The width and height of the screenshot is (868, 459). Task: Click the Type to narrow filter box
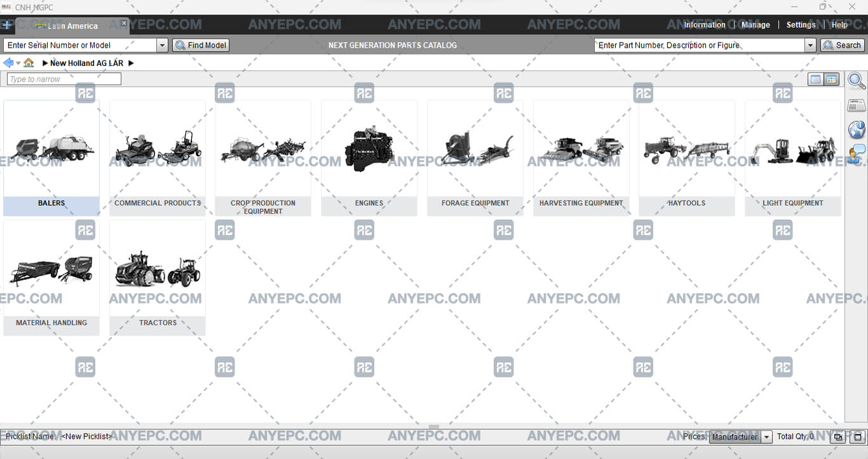coord(64,79)
